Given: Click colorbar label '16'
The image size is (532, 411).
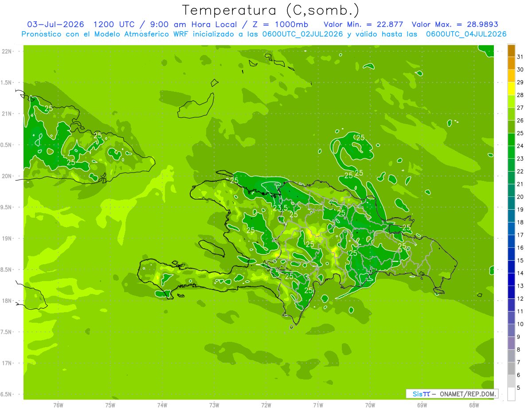Looking at the screenshot, I should coord(520,248).
